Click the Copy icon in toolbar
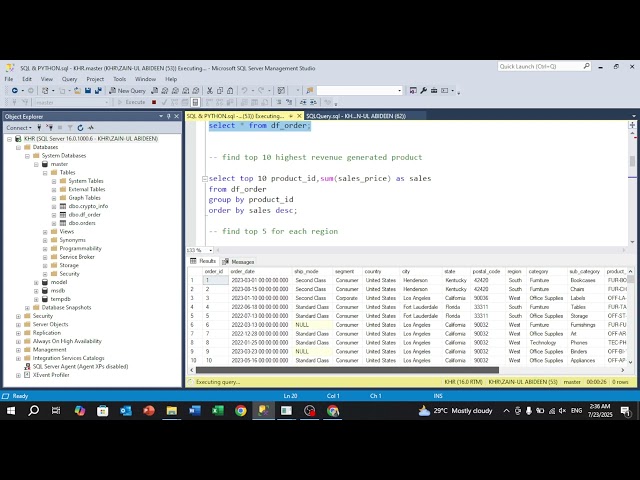 point(220,91)
